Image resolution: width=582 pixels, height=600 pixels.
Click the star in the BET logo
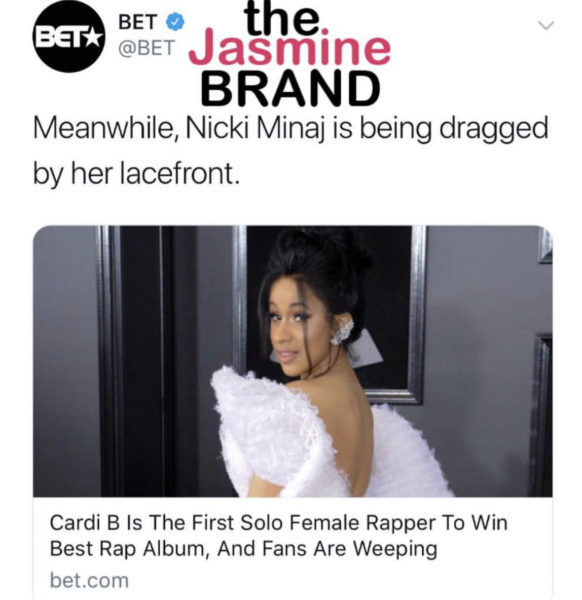click(x=93, y=38)
